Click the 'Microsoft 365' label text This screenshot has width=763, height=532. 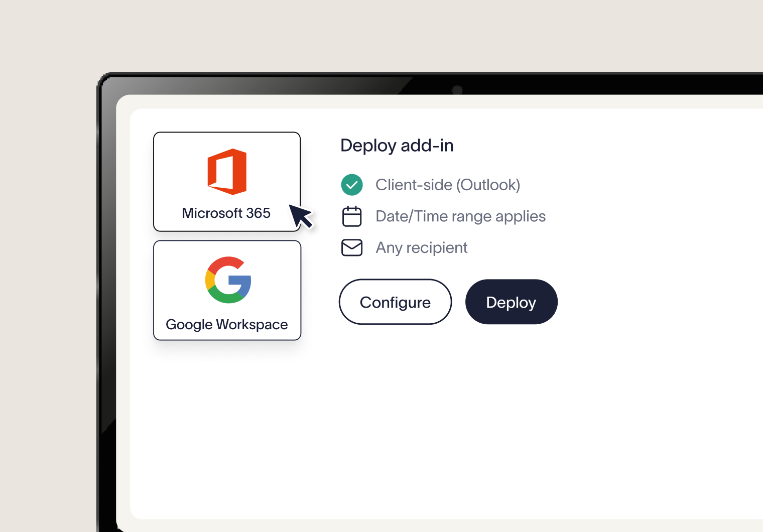point(226,213)
